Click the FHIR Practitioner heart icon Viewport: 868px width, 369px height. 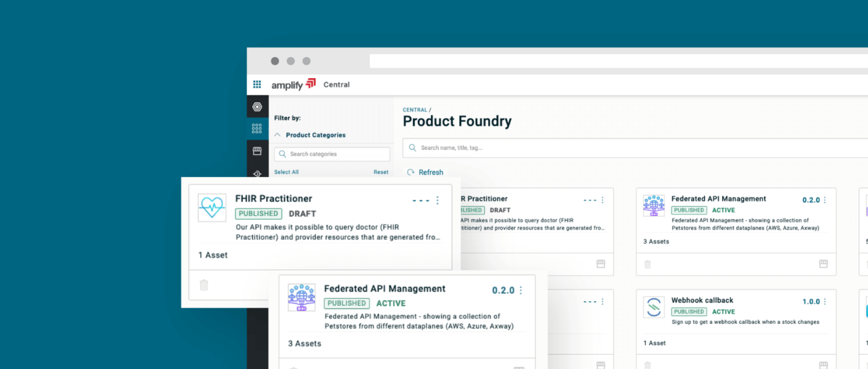211,208
